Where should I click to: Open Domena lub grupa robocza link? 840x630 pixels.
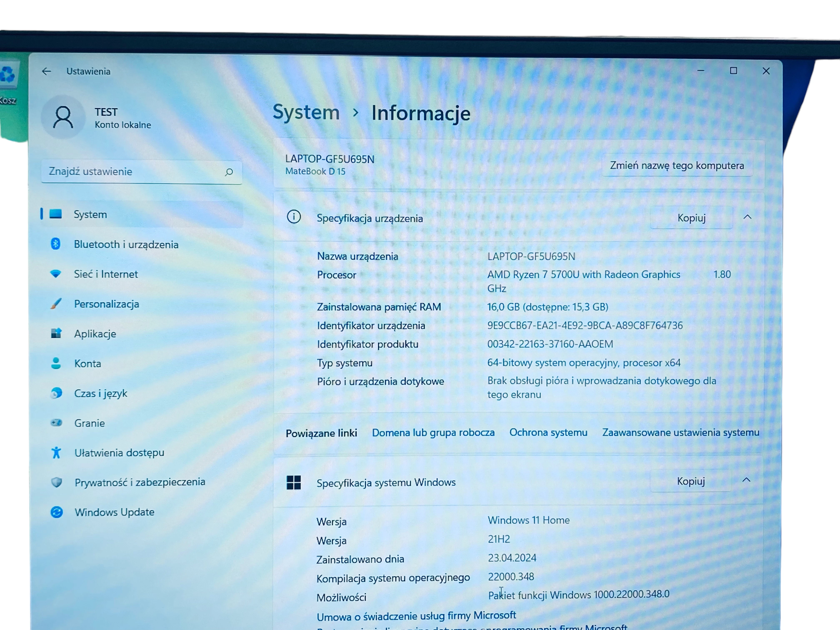click(x=433, y=432)
